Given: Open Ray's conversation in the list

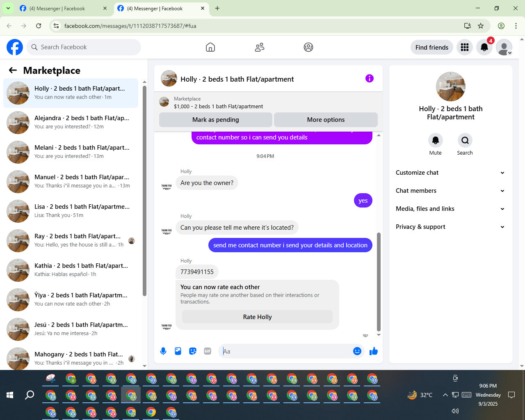Looking at the screenshot, I should 71,241.
